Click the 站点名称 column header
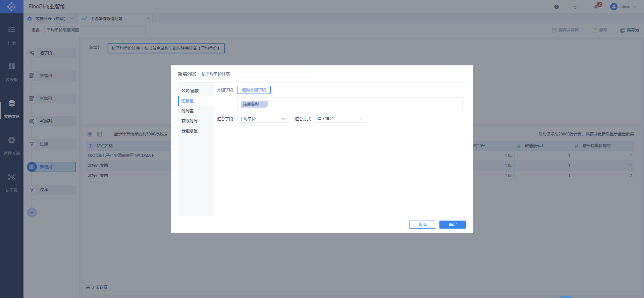The image size is (644, 298). tap(105, 146)
